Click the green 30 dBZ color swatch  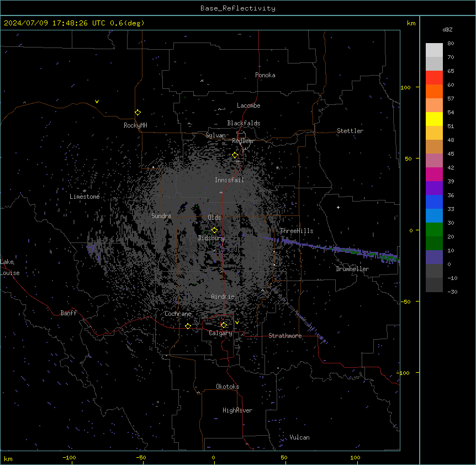coord(434,230)
